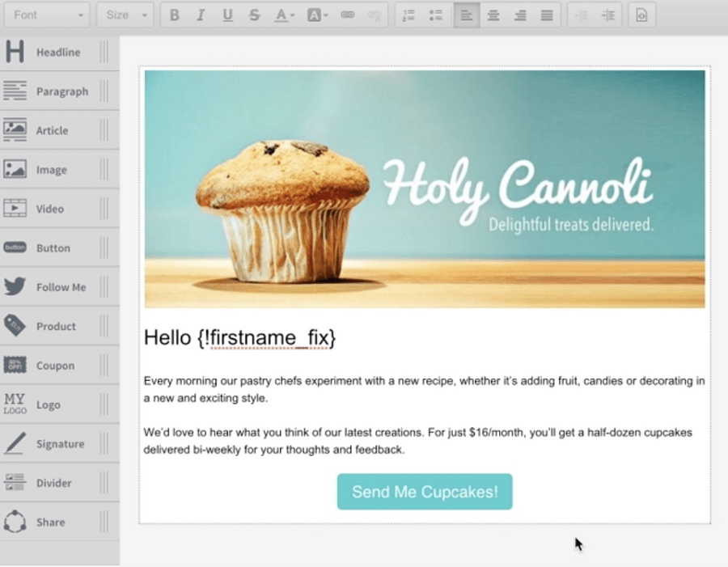Open the Font dropdown
This screenshot has height=567, width=728.
45,15
